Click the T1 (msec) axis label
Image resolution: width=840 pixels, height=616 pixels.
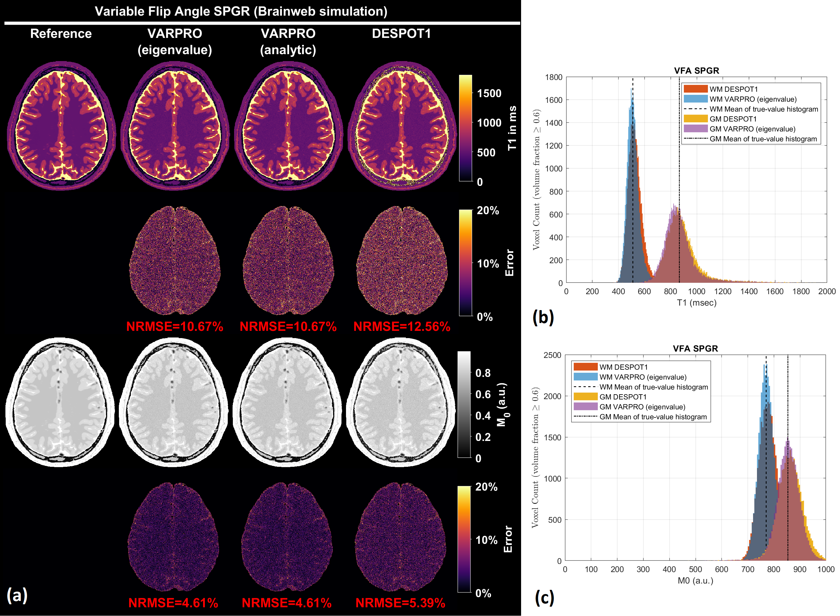coord(696,303)
